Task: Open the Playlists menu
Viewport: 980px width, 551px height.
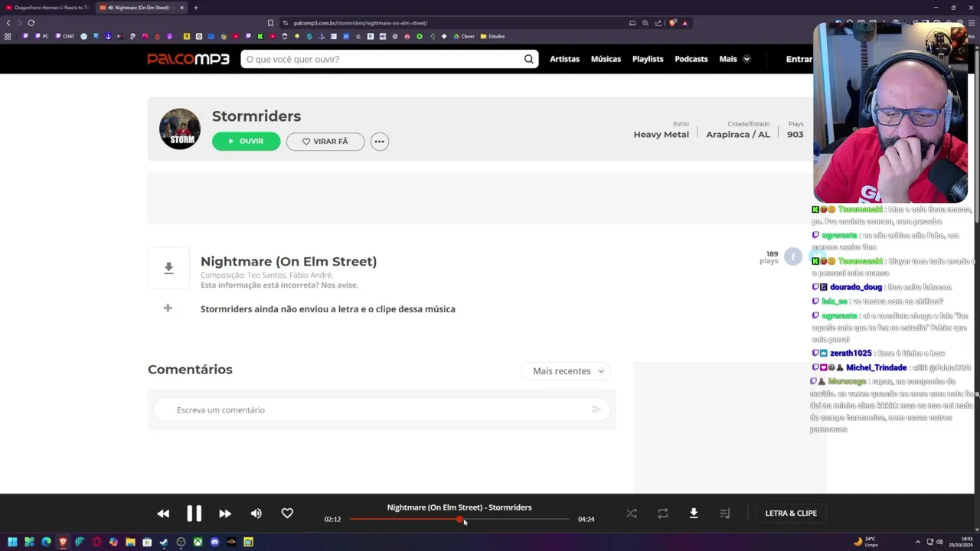Action: (648, 59)
